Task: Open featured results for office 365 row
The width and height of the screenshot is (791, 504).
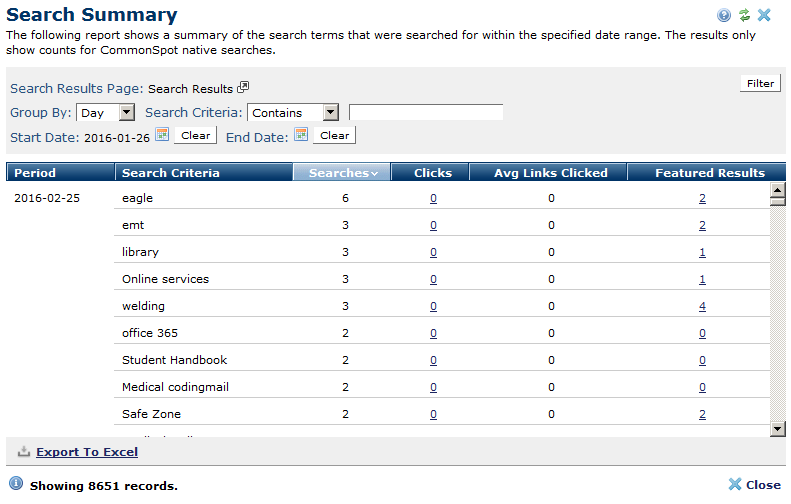Action: pos(702,333)
